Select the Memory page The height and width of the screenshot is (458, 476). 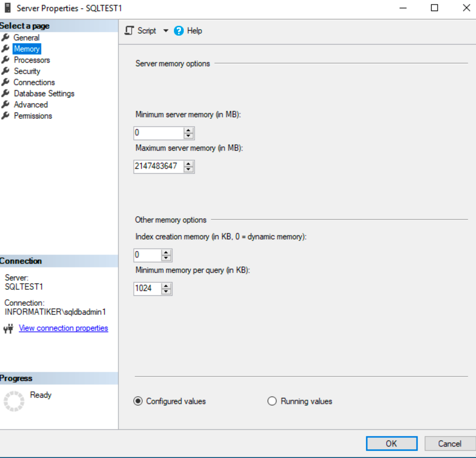pos(27,49)
